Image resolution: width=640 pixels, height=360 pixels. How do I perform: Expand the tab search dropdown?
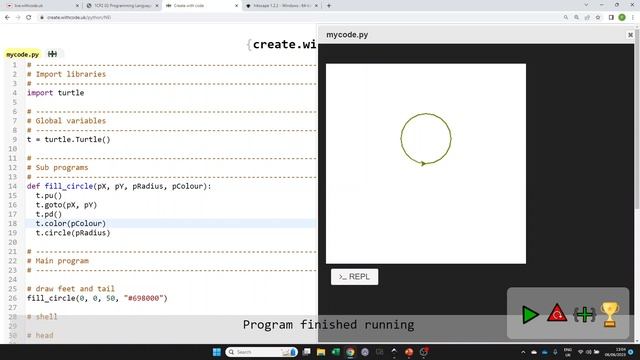587,5
